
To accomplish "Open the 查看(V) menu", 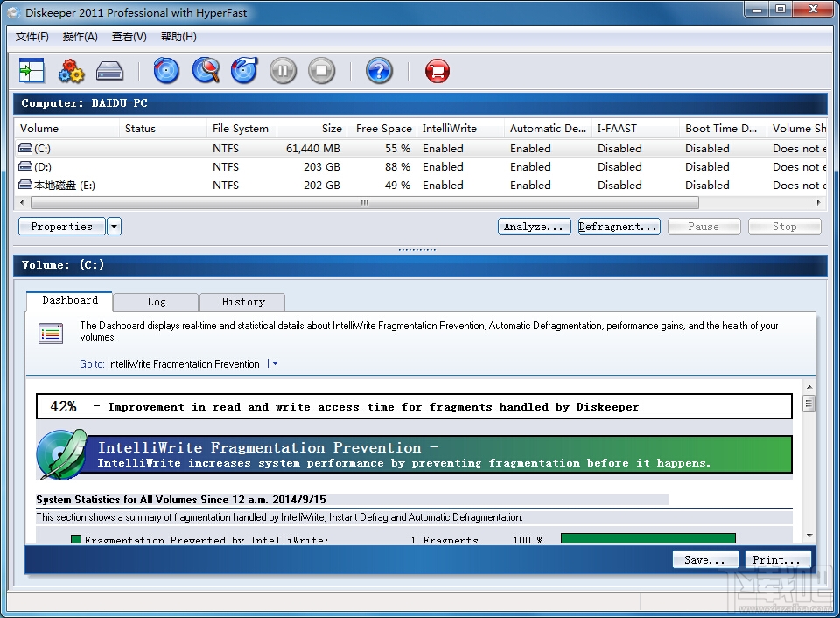I will pos(129,37).
